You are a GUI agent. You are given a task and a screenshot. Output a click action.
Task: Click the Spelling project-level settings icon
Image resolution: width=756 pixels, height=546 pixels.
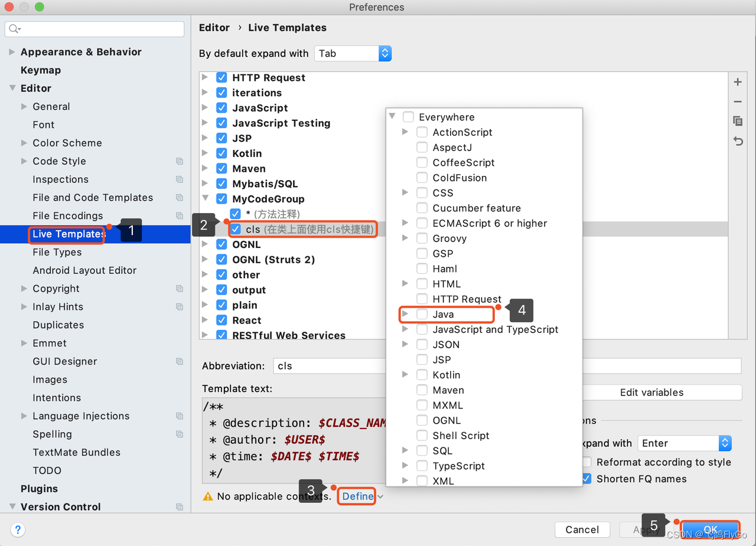pos(180,434)
